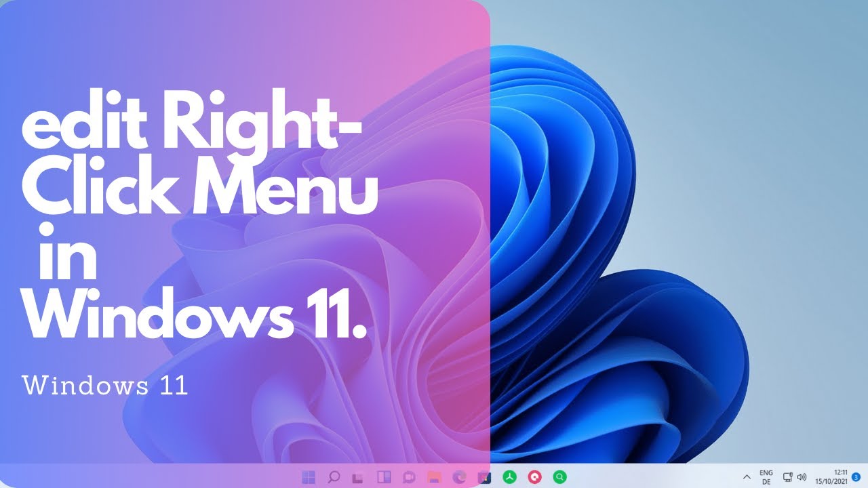Viewport: 868px width, 488px height.
Task: Open Task View on the taskbar
Action: (x=359, y=478)
